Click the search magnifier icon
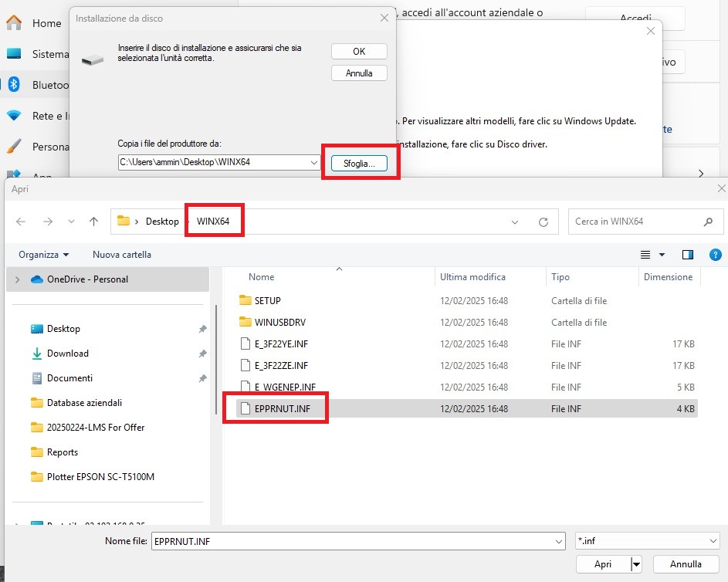The image size is (728, 582). [708, 222]
